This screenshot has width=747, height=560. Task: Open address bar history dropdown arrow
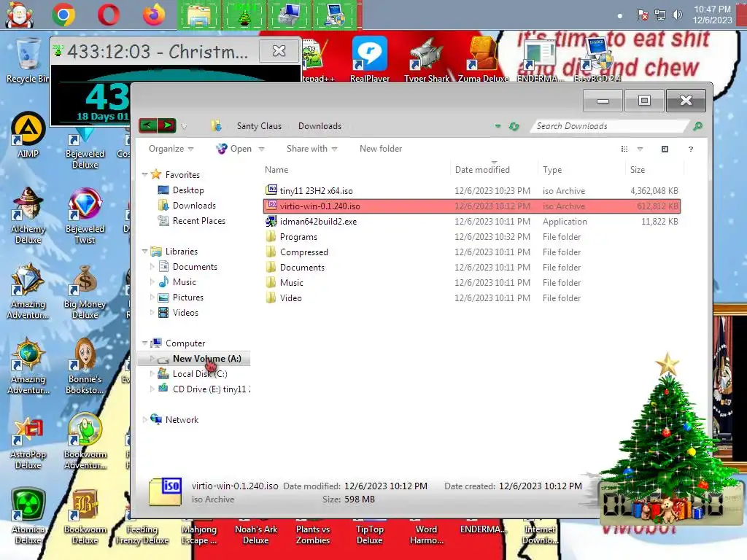click(498, 126)
